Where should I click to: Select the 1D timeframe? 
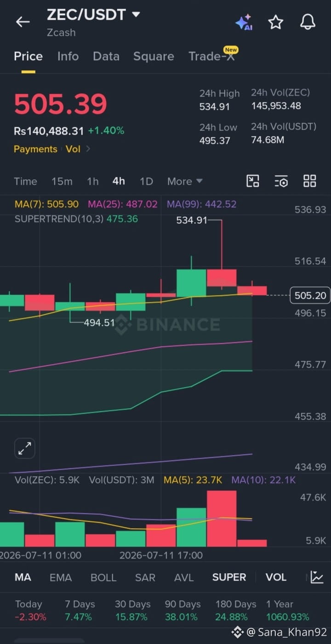point(146,181)
